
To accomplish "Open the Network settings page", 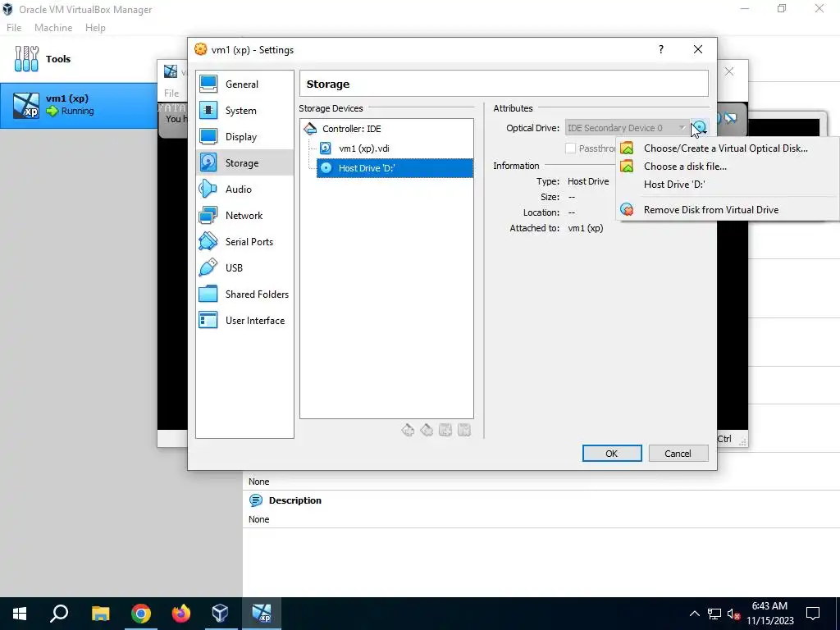I will click(x=244, y=216).
